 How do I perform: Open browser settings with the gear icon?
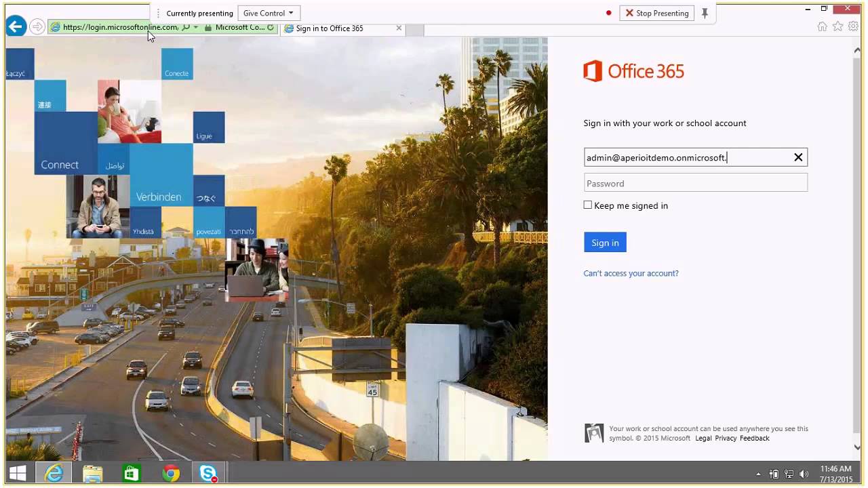tap(853, 26)
